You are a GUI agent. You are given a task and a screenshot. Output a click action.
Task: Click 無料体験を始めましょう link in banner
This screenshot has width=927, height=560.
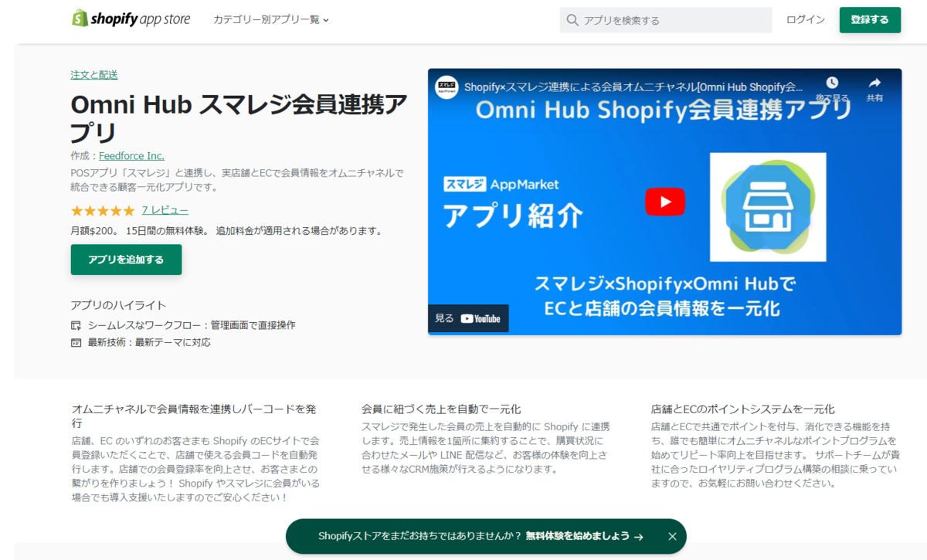584,536
